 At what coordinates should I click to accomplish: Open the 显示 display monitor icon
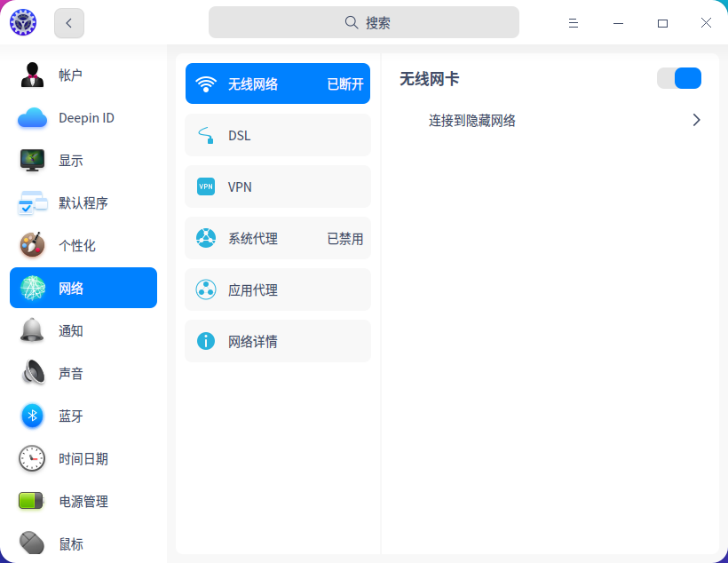(x=33, y=160)
